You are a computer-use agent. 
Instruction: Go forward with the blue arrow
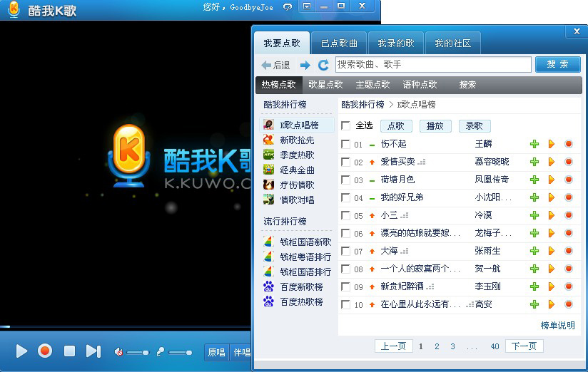click(305, 65)
